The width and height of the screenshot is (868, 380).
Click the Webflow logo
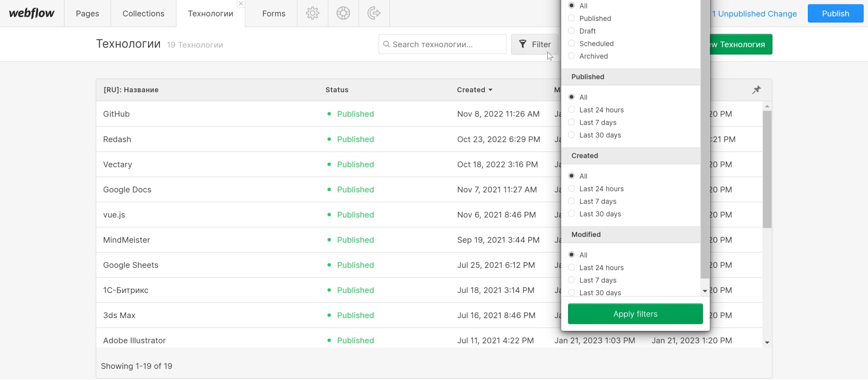(32, 13)
